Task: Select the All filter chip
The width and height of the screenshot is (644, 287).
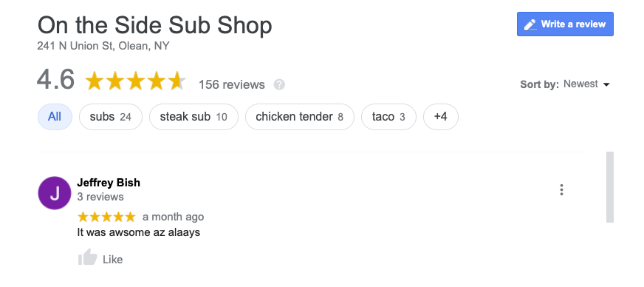Action: coord(55,117)
